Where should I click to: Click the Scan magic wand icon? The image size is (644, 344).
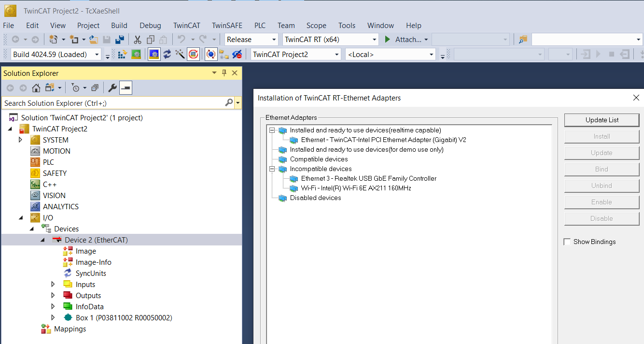coord(180,55)
